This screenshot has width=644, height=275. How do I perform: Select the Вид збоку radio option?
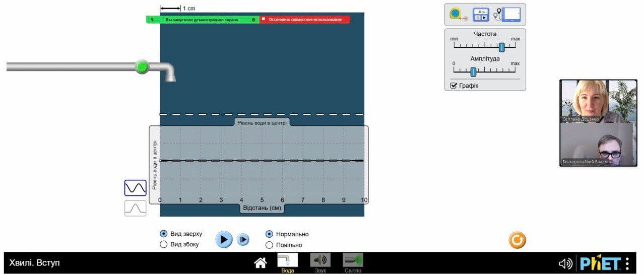[163, 244]
